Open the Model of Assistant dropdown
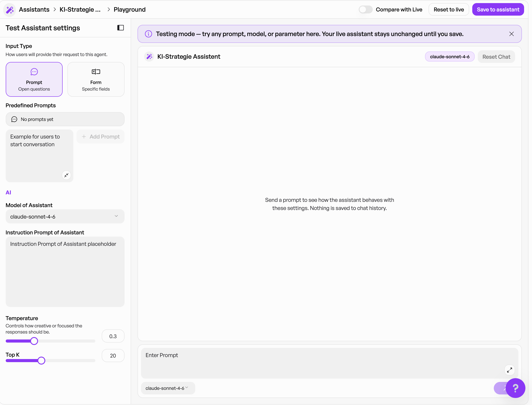 65,217
